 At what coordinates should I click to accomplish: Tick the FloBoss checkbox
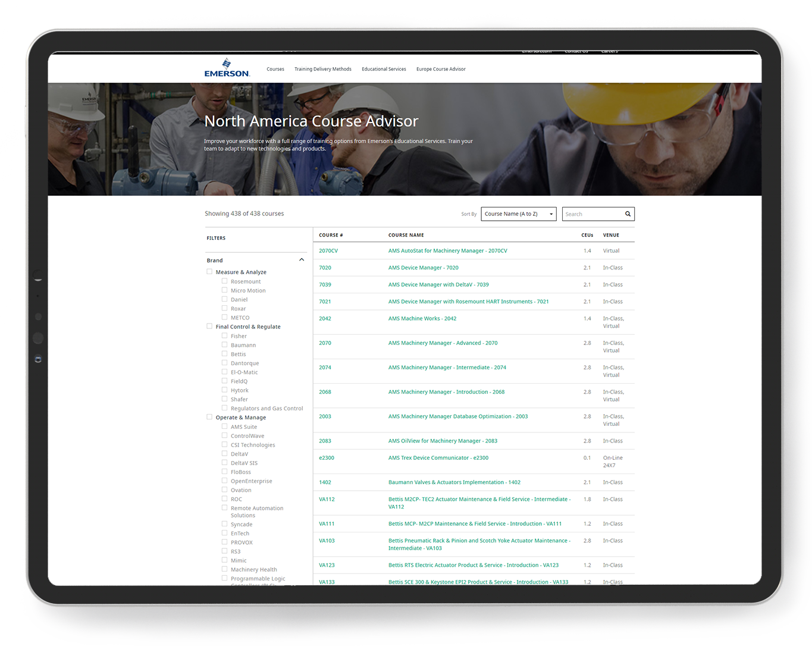(x=224, y=472)
